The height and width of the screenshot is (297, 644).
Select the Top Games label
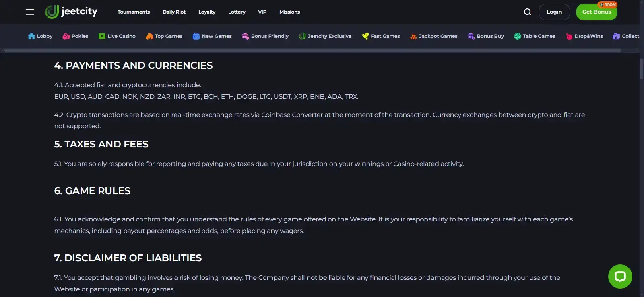[x=169, y=36]
